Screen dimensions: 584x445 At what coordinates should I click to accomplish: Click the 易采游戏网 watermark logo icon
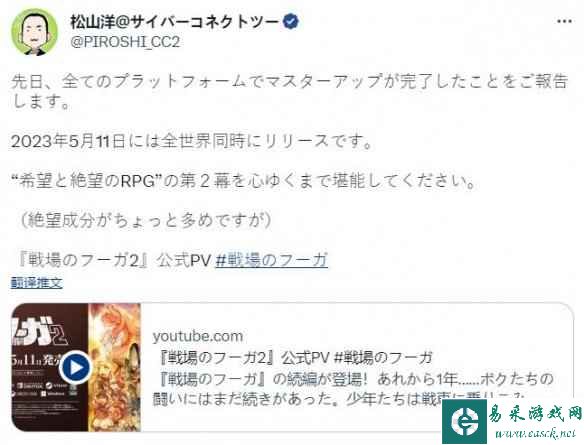(464, 422)
